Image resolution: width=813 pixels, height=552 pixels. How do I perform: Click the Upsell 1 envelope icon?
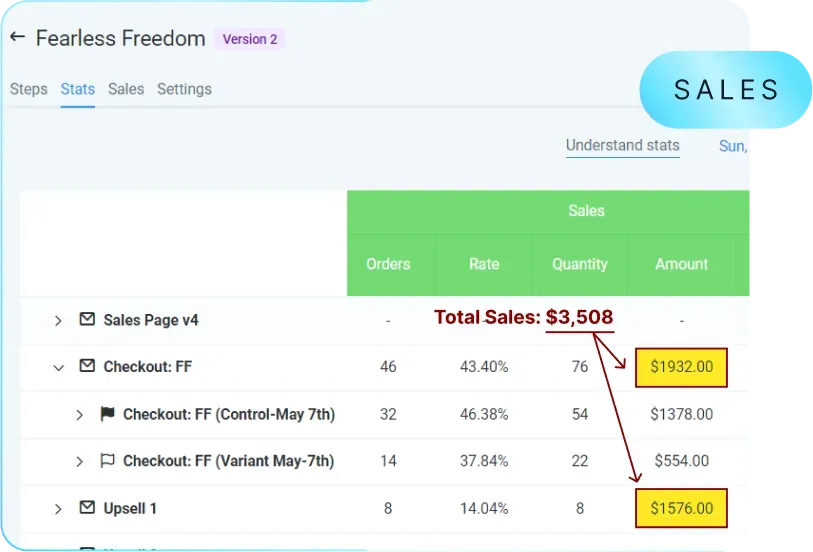point(87,507)
